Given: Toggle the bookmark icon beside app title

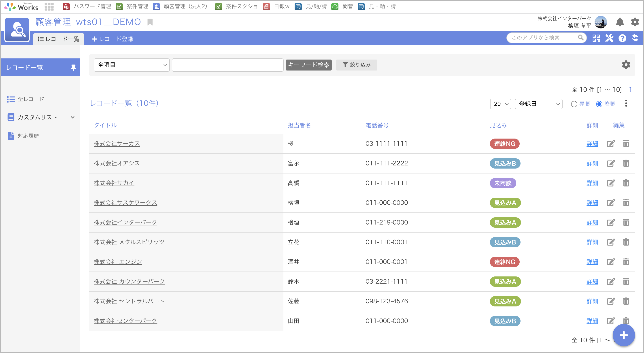Looking at the screenshot, I should pyautogui.click(x=150, y=22).
